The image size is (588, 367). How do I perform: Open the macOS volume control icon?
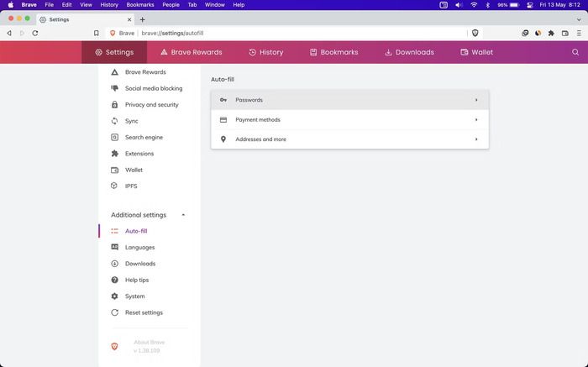click(x=459, y=5)
